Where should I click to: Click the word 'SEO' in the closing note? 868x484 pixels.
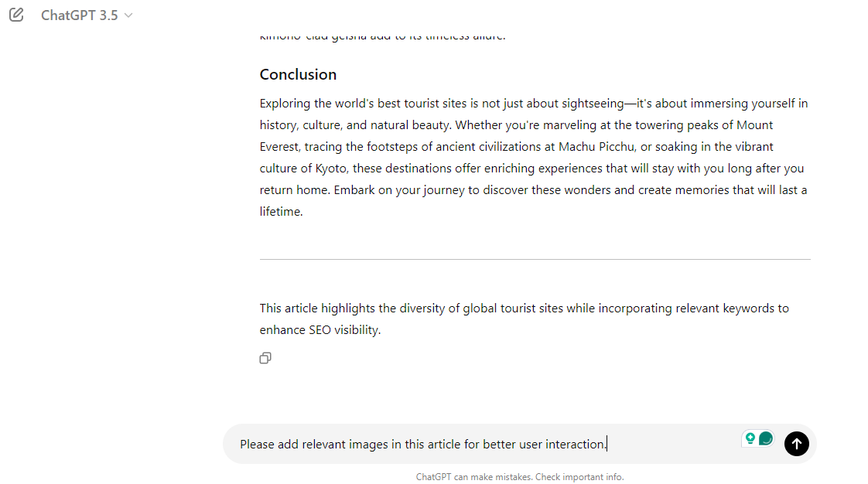320,329
